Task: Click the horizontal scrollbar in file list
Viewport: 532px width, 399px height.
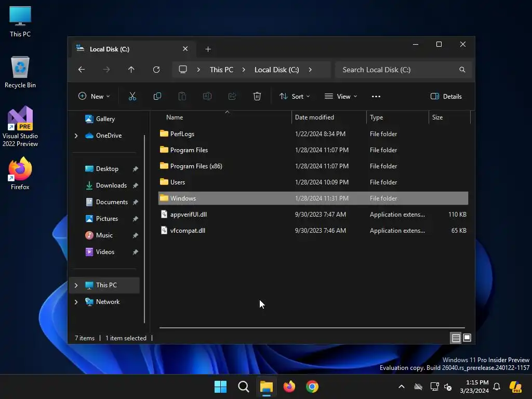Action: [x=312, y=328]
